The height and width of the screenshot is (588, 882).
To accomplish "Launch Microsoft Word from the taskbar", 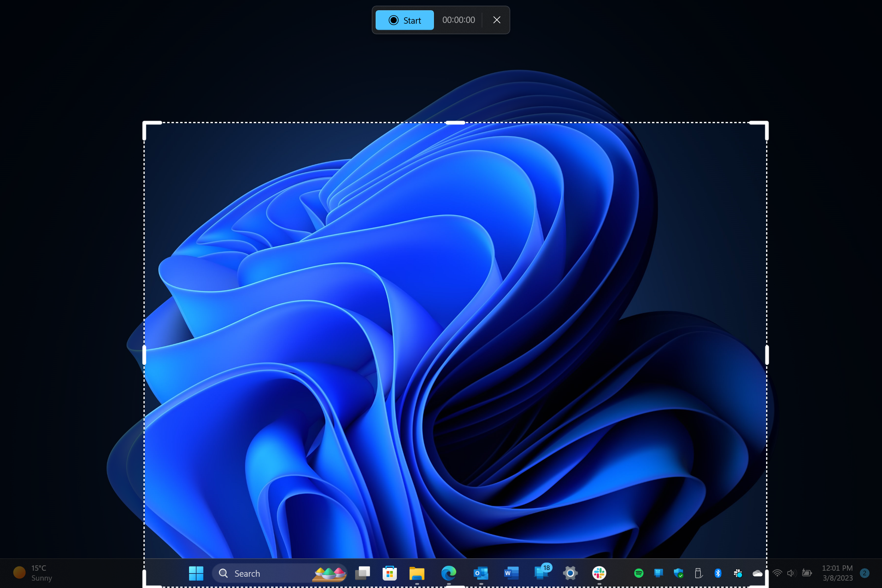I will [511, 573].
